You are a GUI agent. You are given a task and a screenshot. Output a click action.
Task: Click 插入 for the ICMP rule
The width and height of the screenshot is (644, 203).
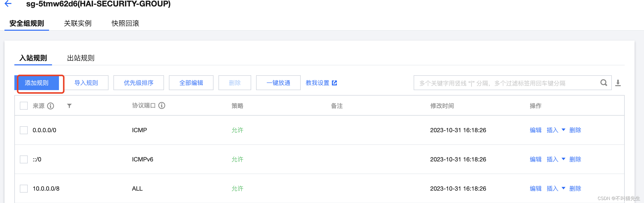552,130
